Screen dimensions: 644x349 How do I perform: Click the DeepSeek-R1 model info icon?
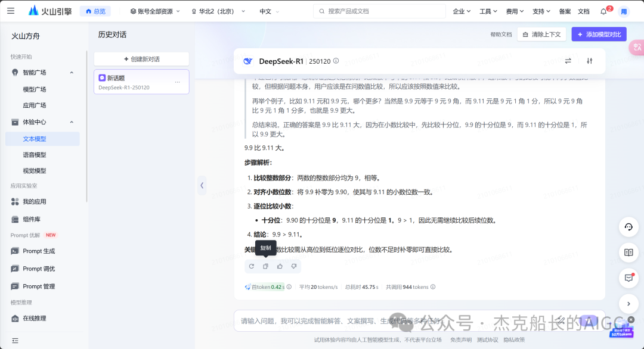[336, 61]
